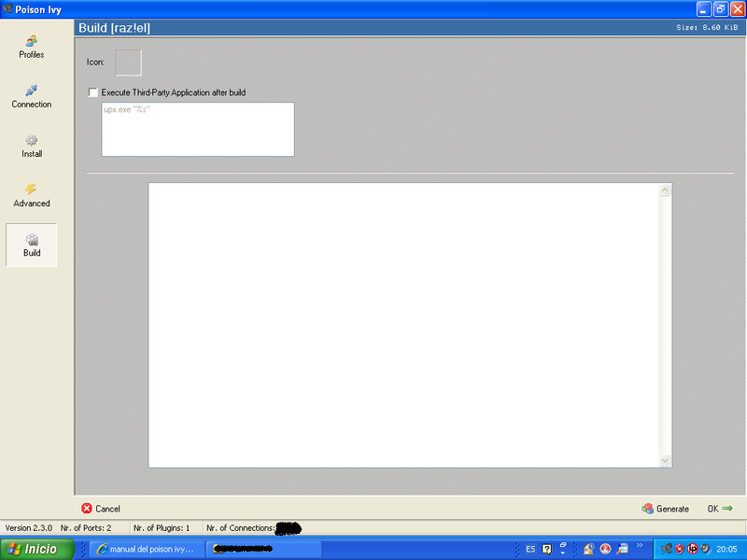The height and width of the screenshot is (560, 747).
Task: Click the Poison Ivy title bar icon
Action: 7,8
